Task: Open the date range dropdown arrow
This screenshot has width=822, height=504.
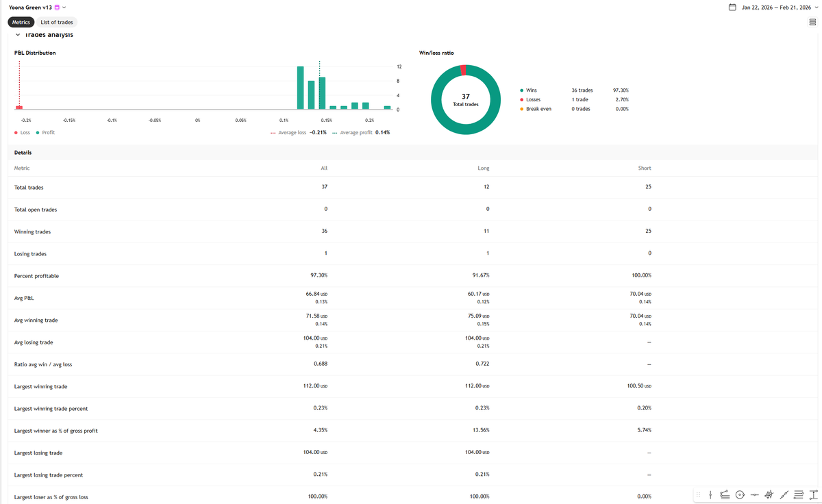Action: click(x=817, y=8)
